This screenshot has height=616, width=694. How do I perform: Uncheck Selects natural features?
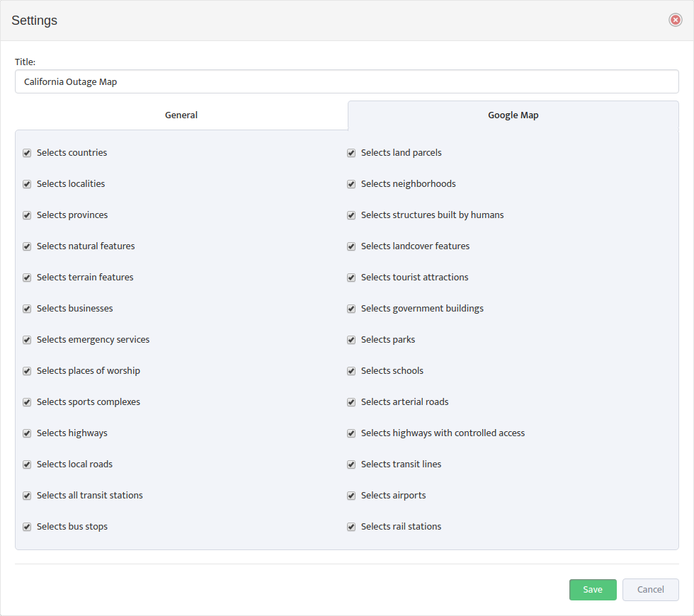27,246
